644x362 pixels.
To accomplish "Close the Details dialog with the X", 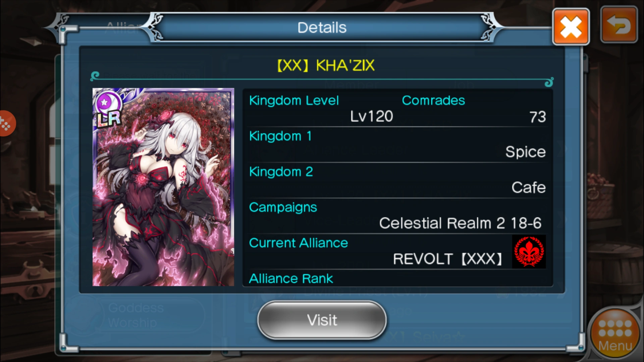I will [571, 27].
